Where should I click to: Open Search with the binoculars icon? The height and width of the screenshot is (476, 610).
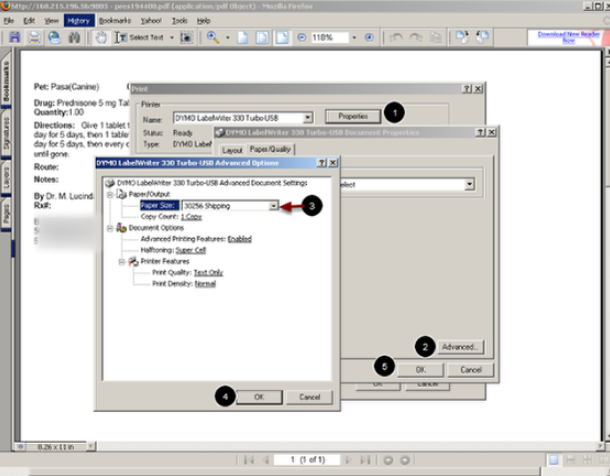tap(74, 37)
